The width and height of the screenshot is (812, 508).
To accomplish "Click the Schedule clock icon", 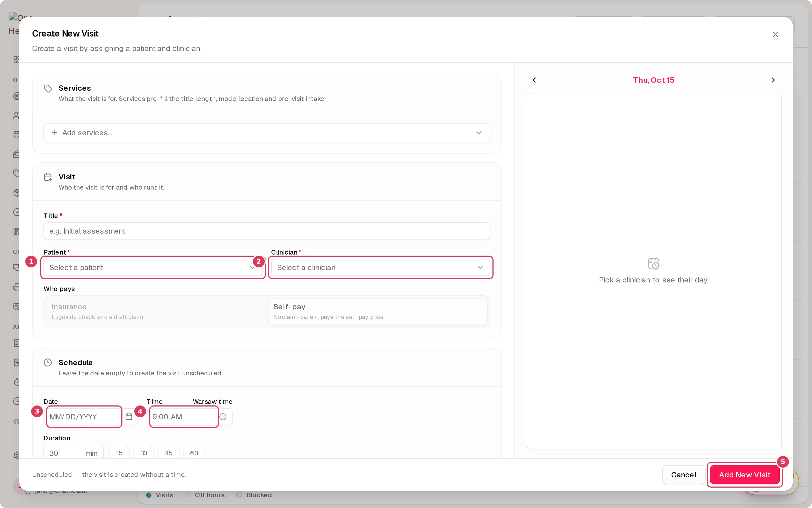I will tap(48, 362).
